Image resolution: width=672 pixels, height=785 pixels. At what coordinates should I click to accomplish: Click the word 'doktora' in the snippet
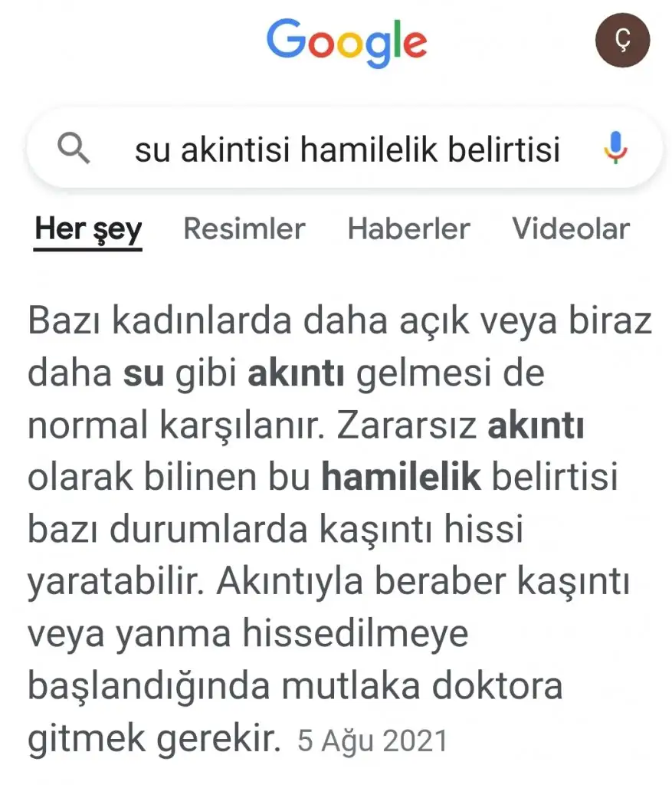[x=497, y=686]
